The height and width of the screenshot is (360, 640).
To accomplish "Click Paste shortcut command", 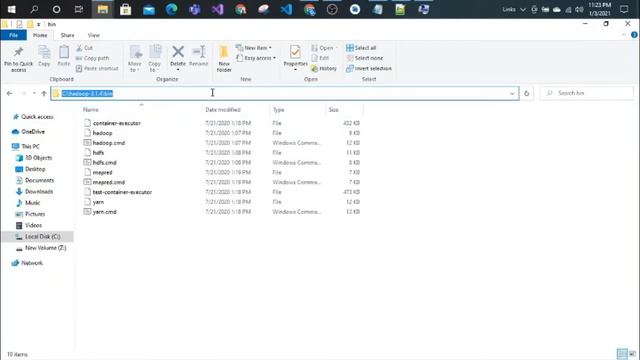I will [x=97, y=69].
